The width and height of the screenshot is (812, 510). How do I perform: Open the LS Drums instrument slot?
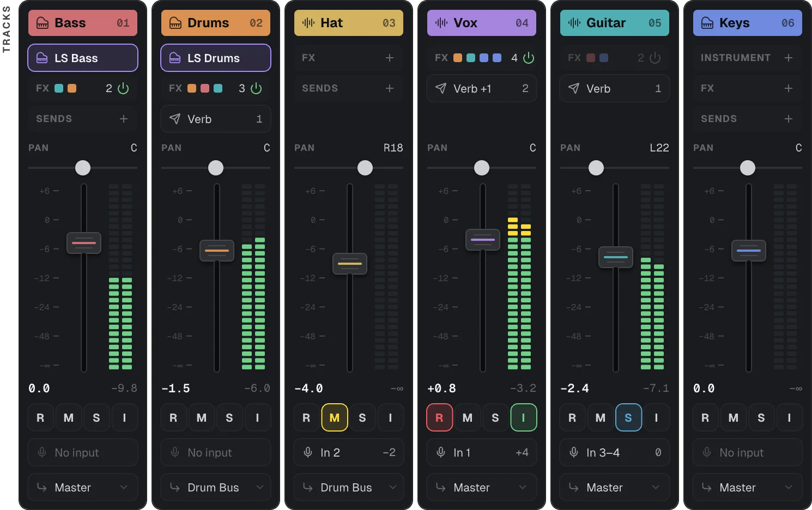pyautogui.click(x=216, y=58)
